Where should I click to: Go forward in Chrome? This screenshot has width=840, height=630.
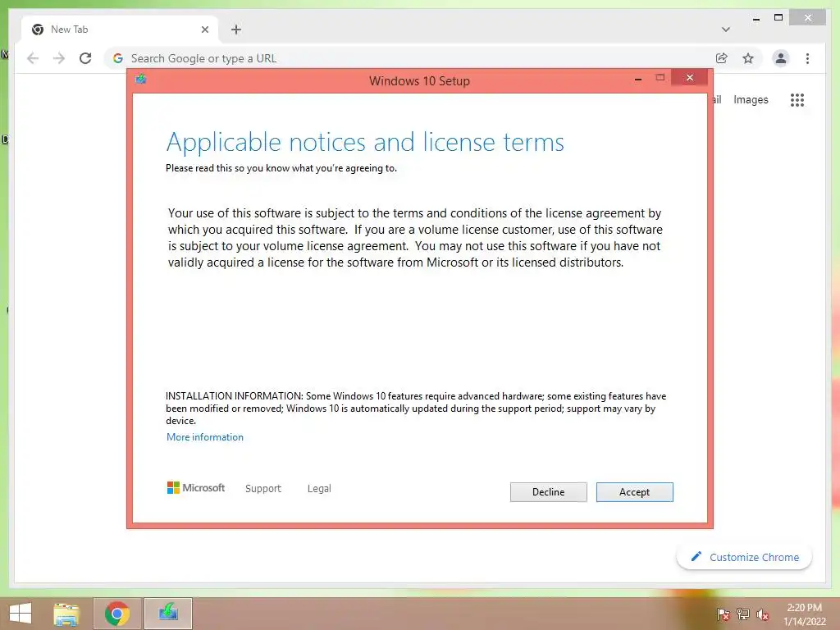[59, 58]
